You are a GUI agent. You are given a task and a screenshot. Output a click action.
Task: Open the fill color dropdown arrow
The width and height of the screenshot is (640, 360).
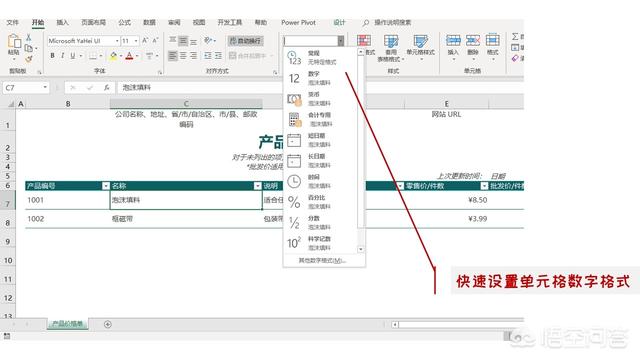121,56
